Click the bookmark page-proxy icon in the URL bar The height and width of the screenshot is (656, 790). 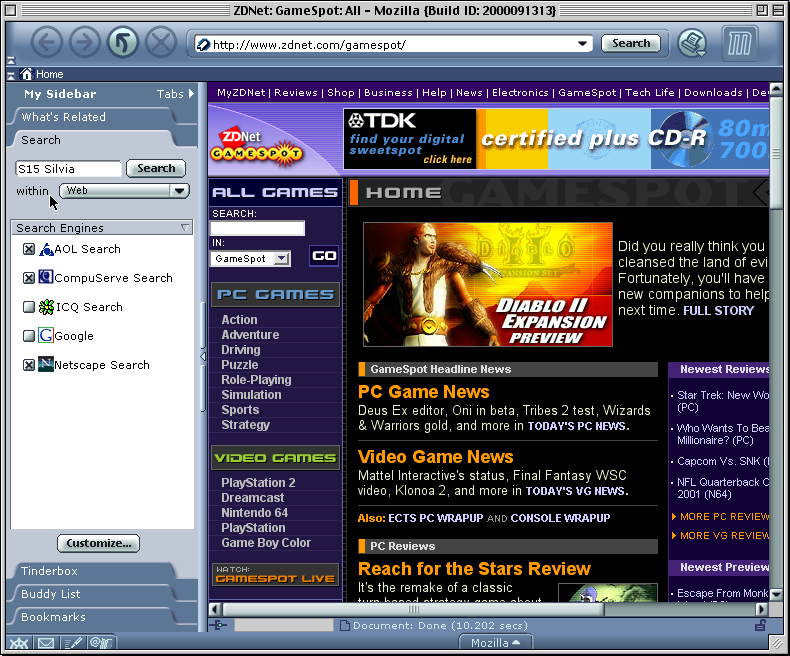[203, 45]
